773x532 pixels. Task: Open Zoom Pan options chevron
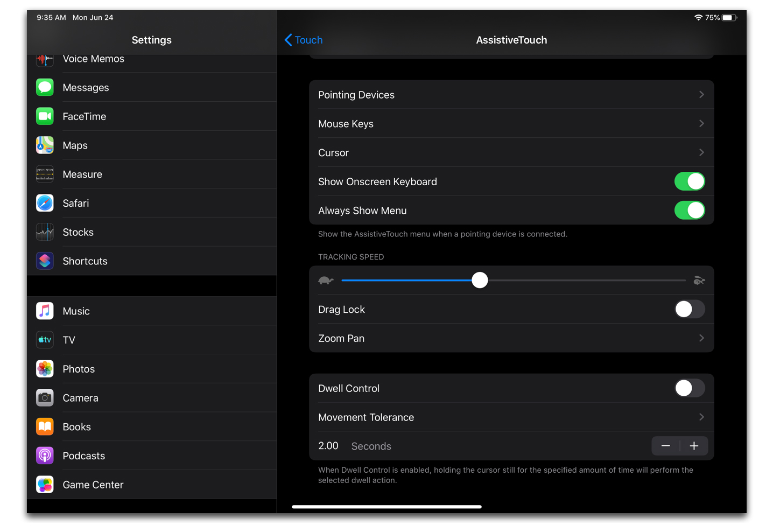pos(701,338)
